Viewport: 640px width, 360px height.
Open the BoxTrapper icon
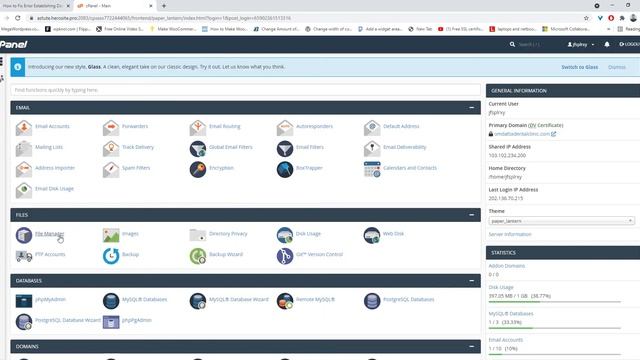click(x=284, y=169)
